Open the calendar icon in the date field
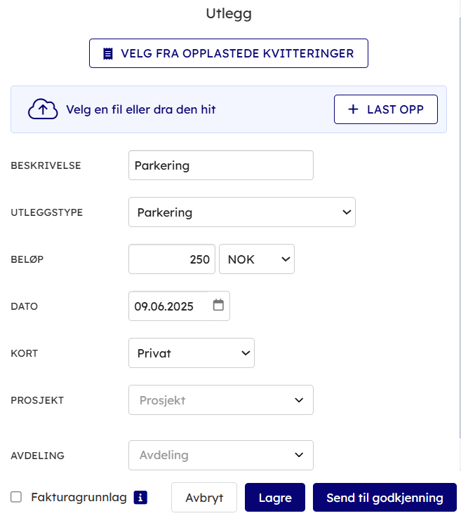This screenshot has height=518, width=461. point(218,305)
